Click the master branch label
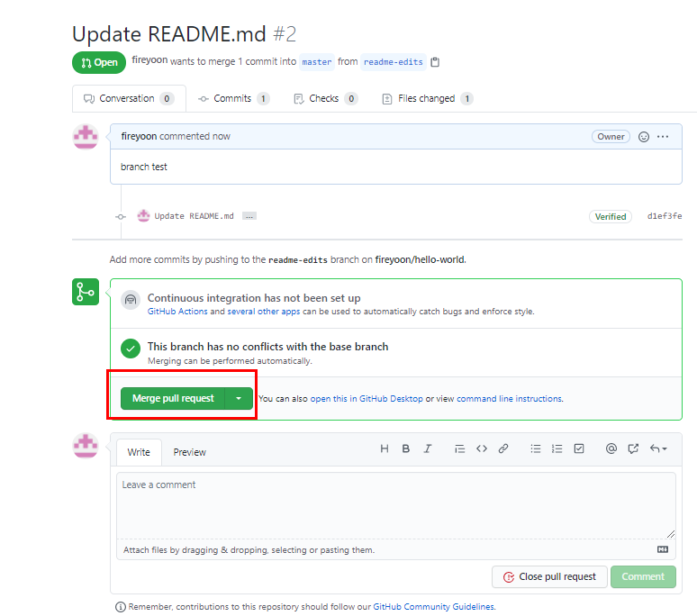Viewport: 697px width, 616px height. pos(316,62)
